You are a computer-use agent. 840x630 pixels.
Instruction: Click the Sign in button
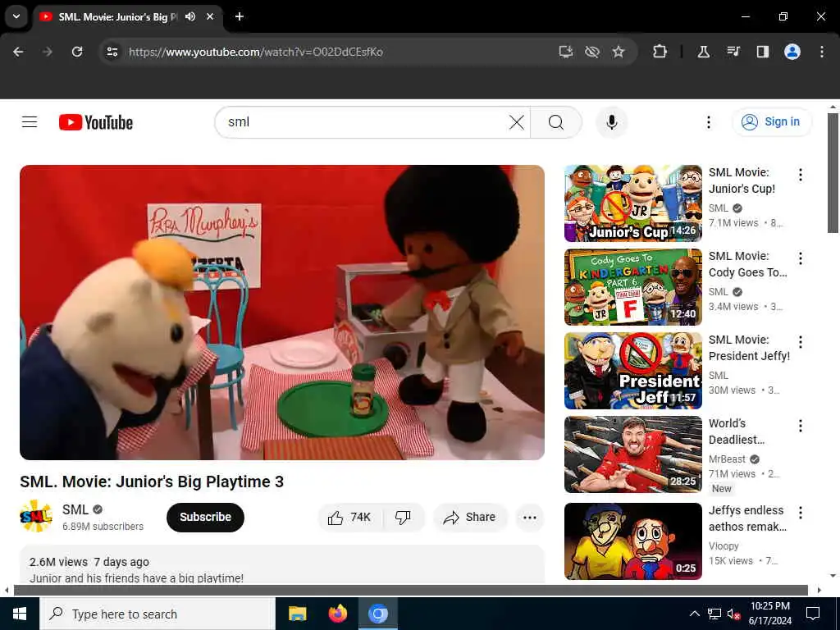(771, 122)
